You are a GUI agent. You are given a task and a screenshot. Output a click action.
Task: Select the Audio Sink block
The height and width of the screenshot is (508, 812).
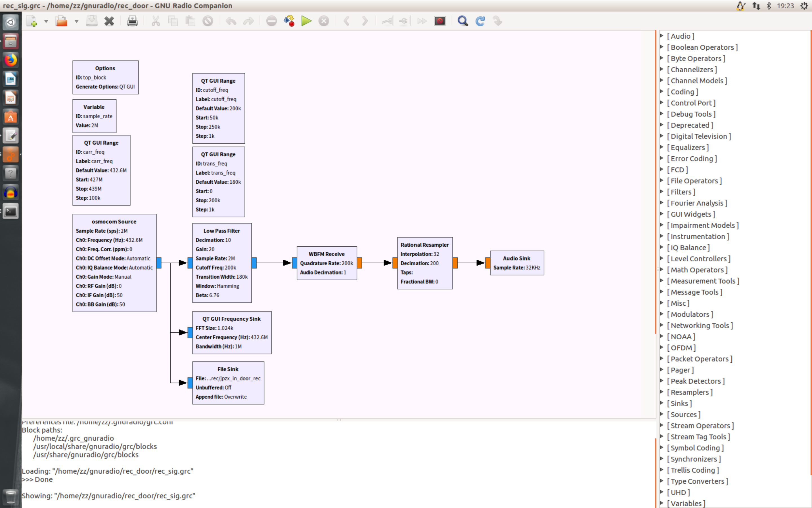tap(517, 263)
